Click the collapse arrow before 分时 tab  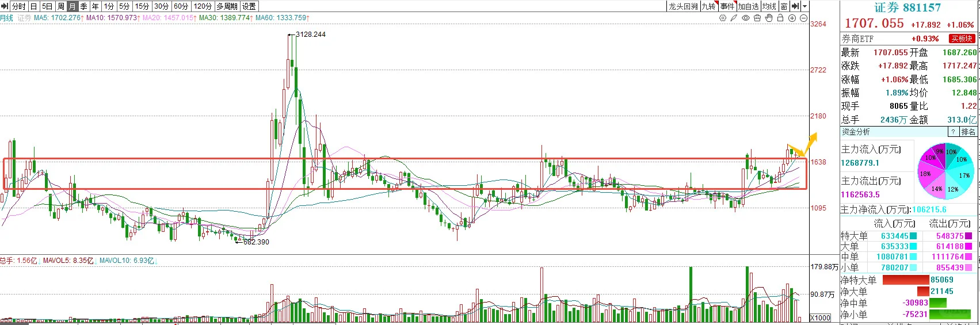[5, 6]
